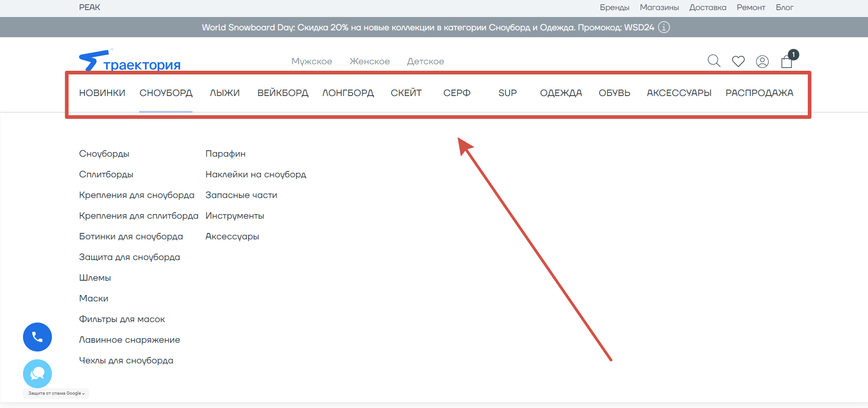
Task: Expand Google spam protection badge
Action: [56, 393]
